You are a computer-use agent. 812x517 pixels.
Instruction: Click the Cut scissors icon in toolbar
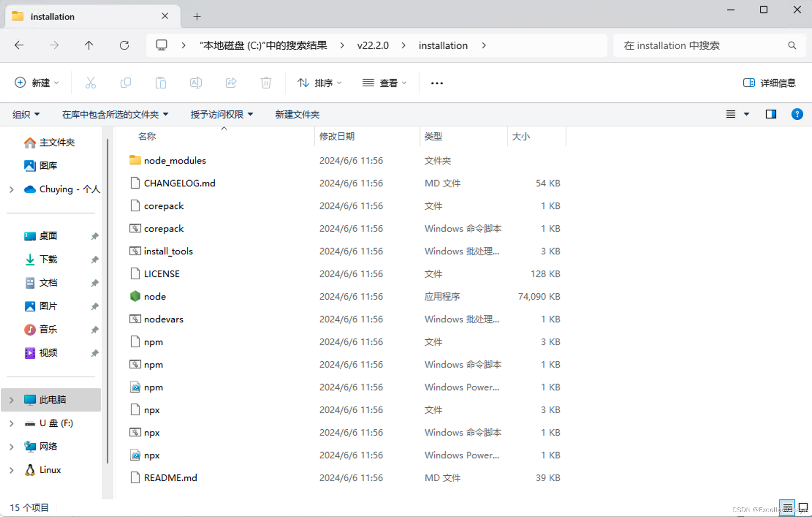tap(90, 83)
